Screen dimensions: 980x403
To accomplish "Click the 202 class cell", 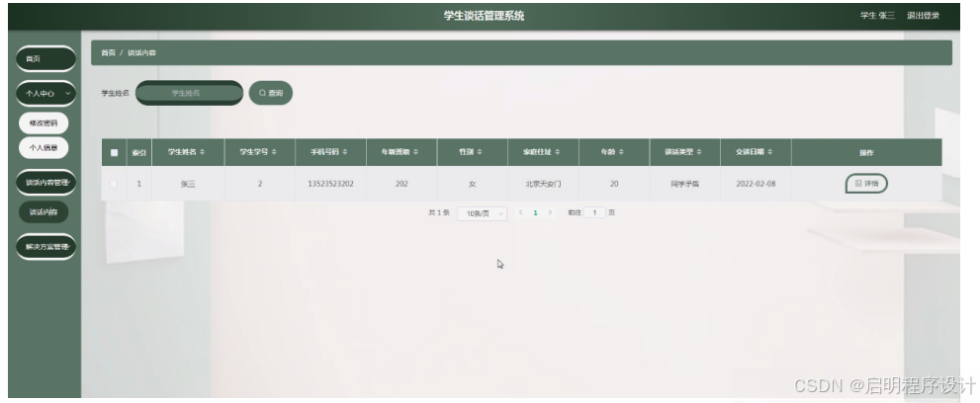I will (x=401, y=184).
